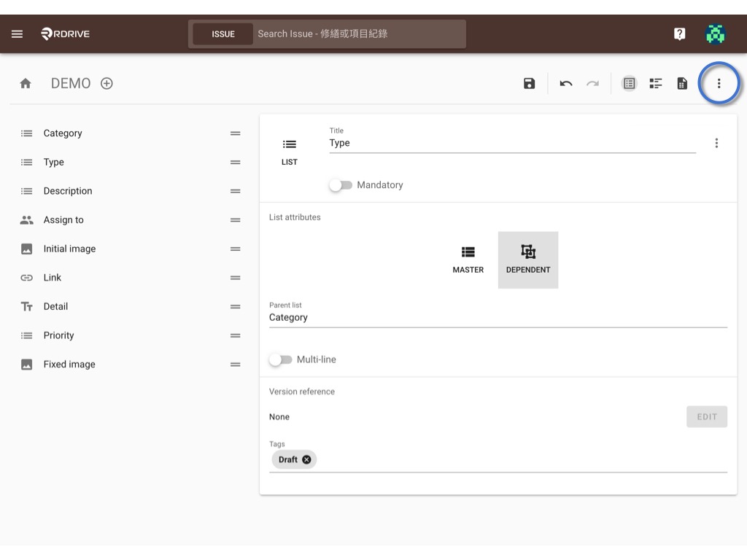Select the list layout view icon
Image resolution: width=747 pixels, height=560 pixels.
[x=630, y=83]
